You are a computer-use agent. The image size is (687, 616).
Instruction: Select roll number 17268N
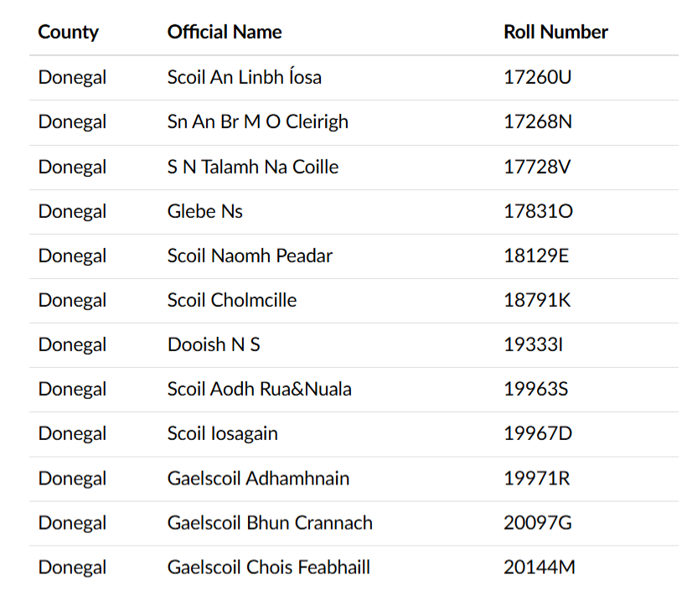click(x=538, y=122)
